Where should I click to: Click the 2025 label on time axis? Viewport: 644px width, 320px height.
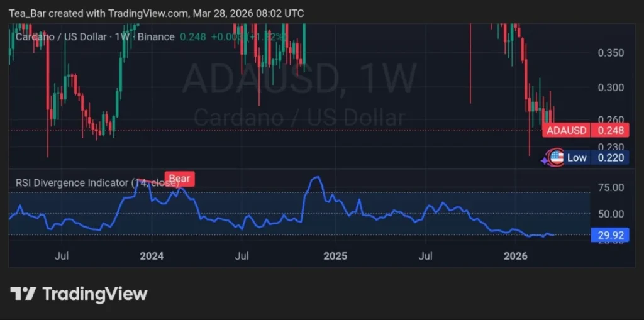coord(335,257)
